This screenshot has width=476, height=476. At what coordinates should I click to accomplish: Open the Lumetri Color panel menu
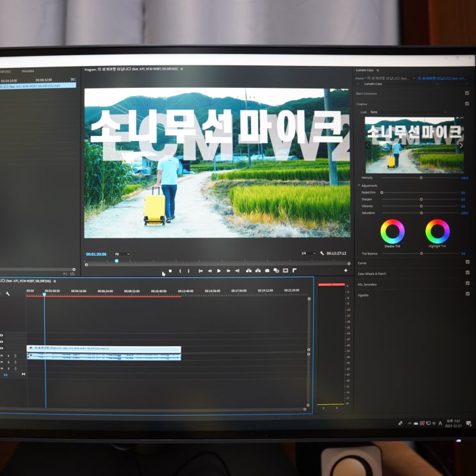(x=377, y=70)
